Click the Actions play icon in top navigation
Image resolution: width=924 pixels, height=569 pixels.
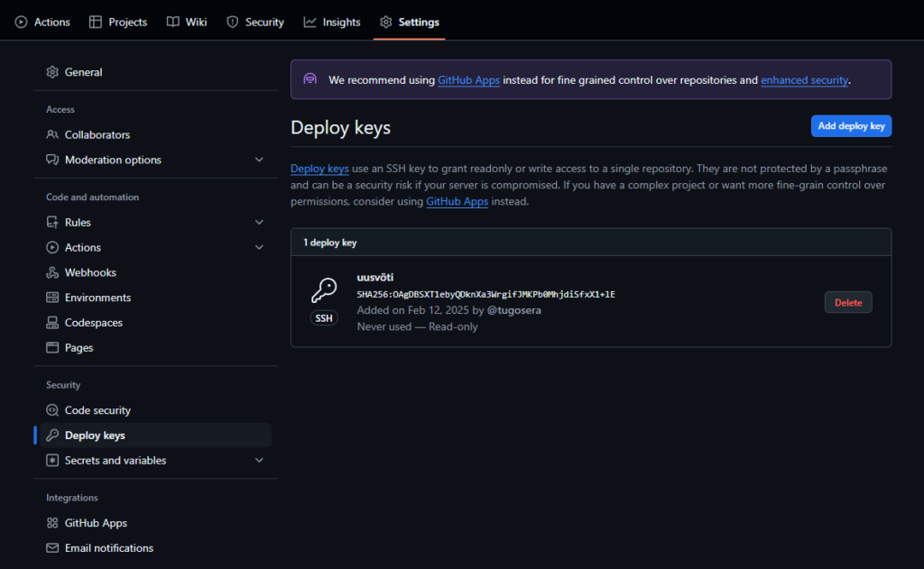[22, 22]
